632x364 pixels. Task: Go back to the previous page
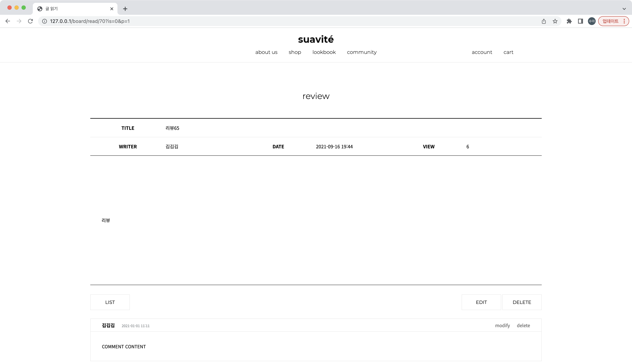click(x=8, y=21)
